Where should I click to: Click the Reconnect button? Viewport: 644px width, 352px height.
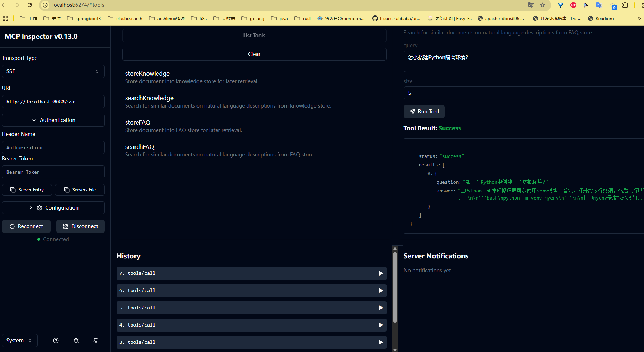(x=26, y=226)
